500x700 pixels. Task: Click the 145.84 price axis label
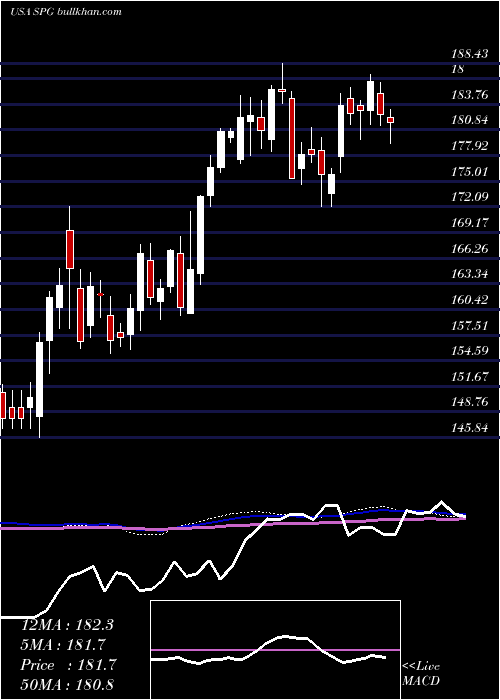tap(469, 428)
